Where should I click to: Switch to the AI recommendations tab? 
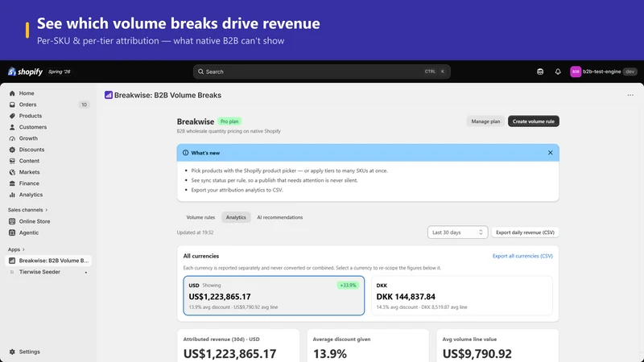click(279, 217)
